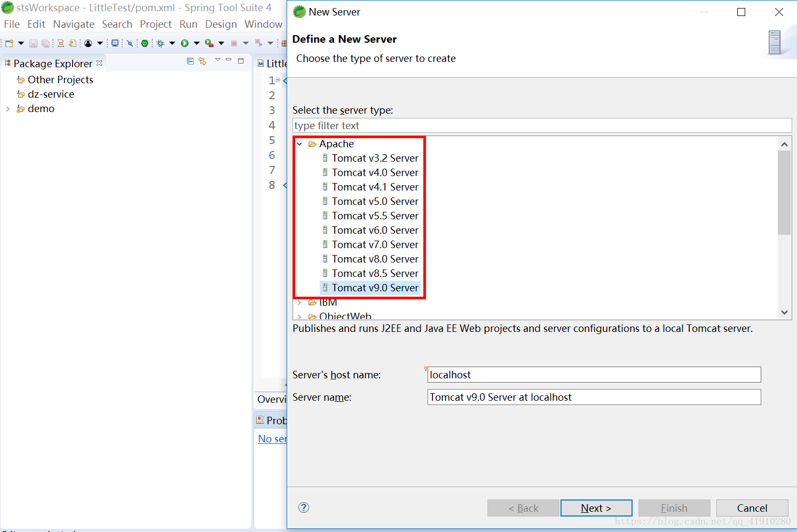797x532 pixels.
Task: Click the server list scrollbar up arrow
Action: click(x=784, y=144)
